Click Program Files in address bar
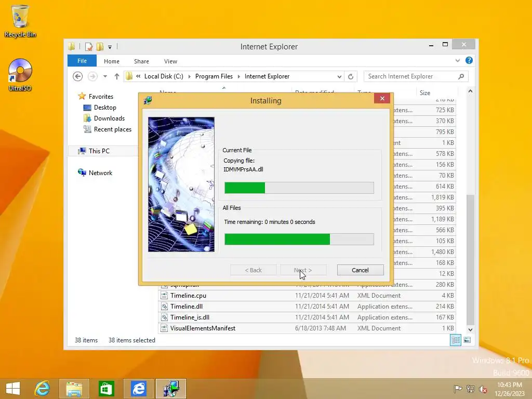 point(214,76)
